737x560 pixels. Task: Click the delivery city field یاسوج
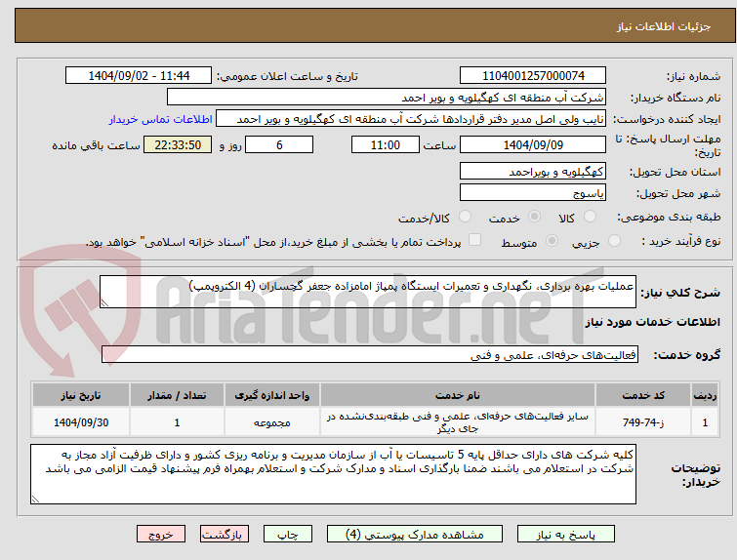coord(533,192)
